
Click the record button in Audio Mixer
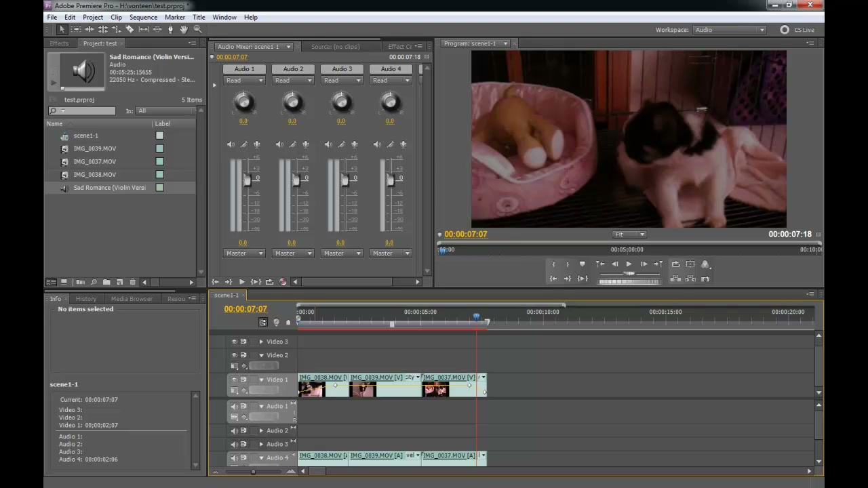pyautogui.click(x=283, y=282)
